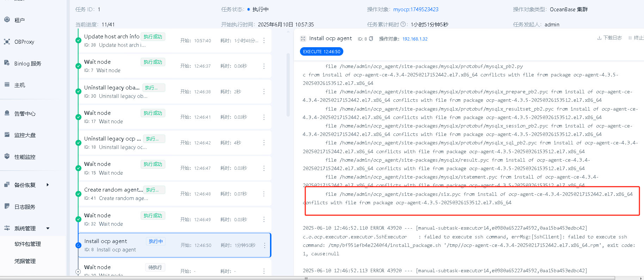
Task: Select the Update host arch info task row
Action: [175, 41]
